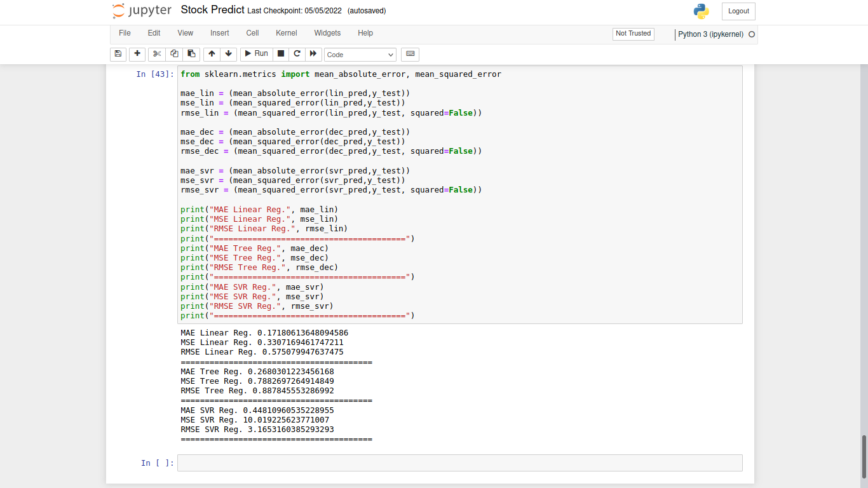This screenshot has height=488, width=868.
Task: Open the cell type Code dropdown
Action: 360,55
